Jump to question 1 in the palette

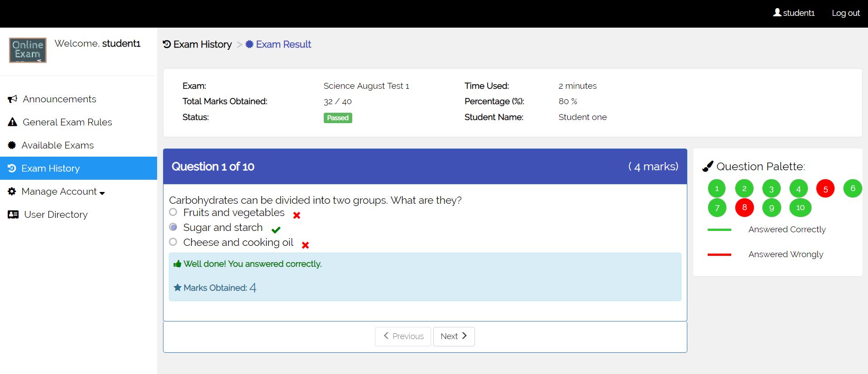point(717,189)
